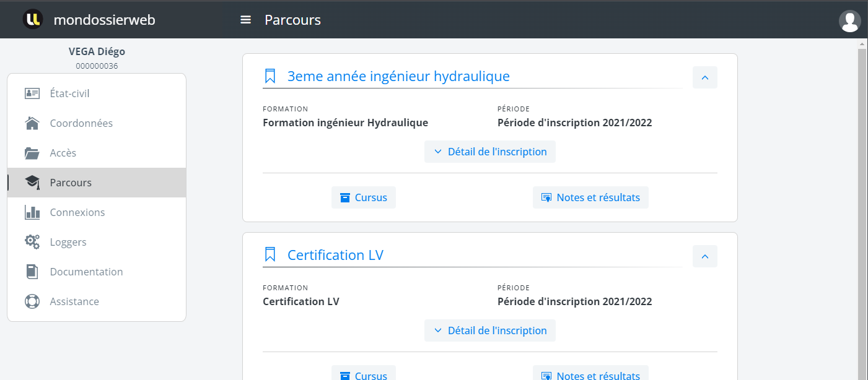Image resolution: width=868 pixels, height=380 pixels.
Task: Click the Coordonnées house icon
Action: click(32, 123)
